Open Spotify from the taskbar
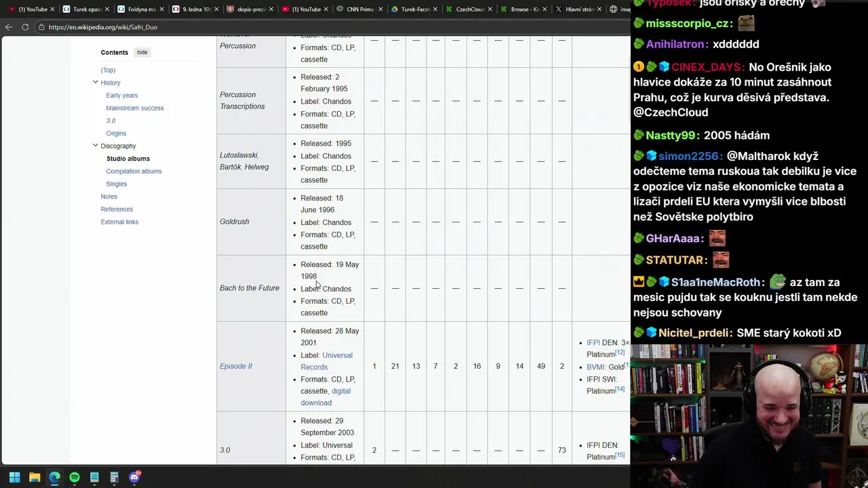Viewport: 868px width, 488px height. [x=75, y=477]
